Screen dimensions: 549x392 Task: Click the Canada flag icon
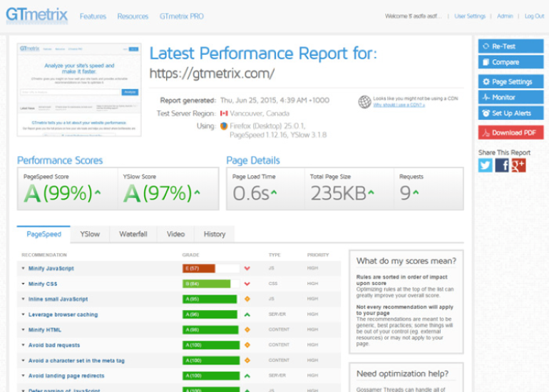click(224, 113)
